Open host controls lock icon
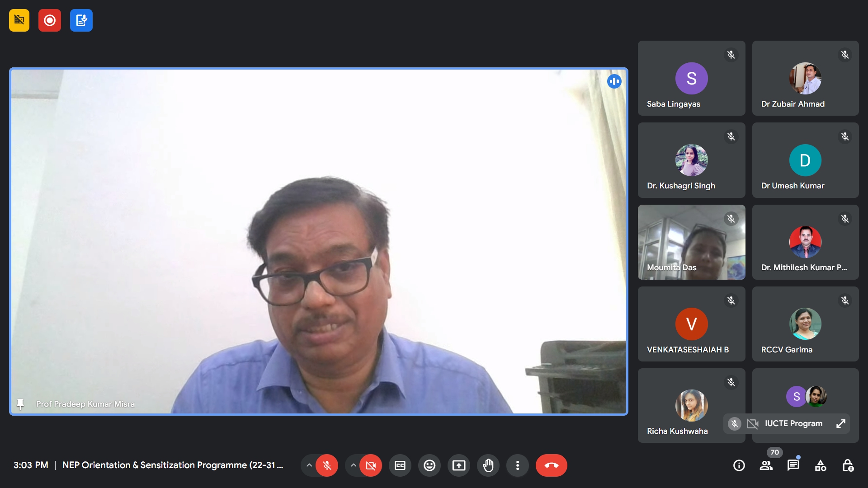This screenshot has height=488, width=868. click(x=848, y=465)
